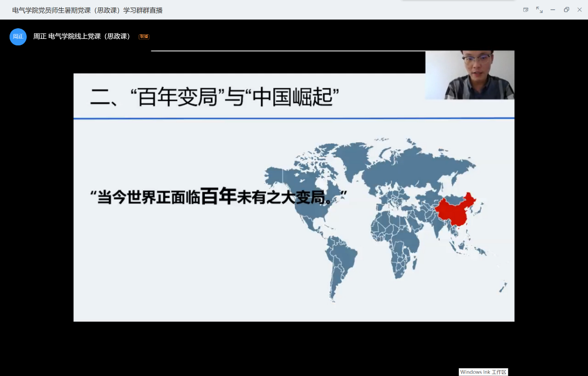Restore down the live stream window

tap(566, 10)
